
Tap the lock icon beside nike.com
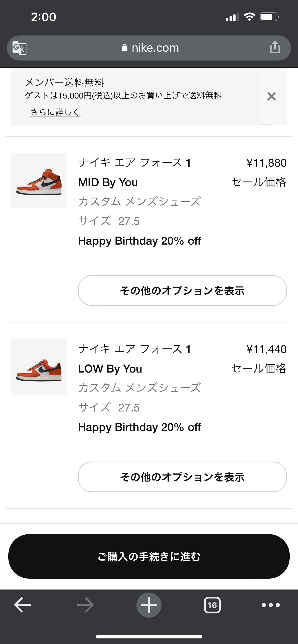point(125,48)
